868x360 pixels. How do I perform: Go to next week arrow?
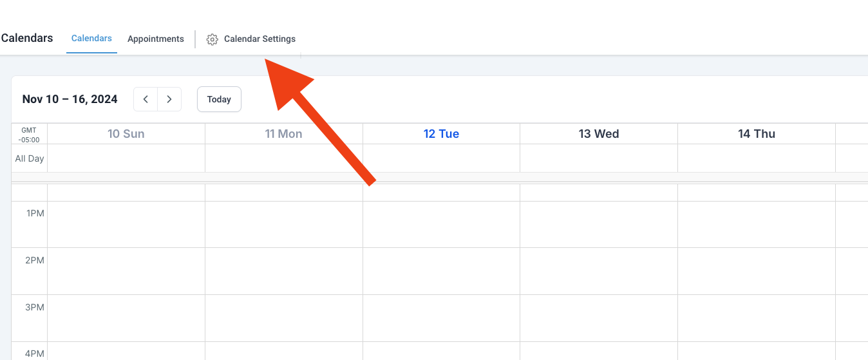coord(169,99)
